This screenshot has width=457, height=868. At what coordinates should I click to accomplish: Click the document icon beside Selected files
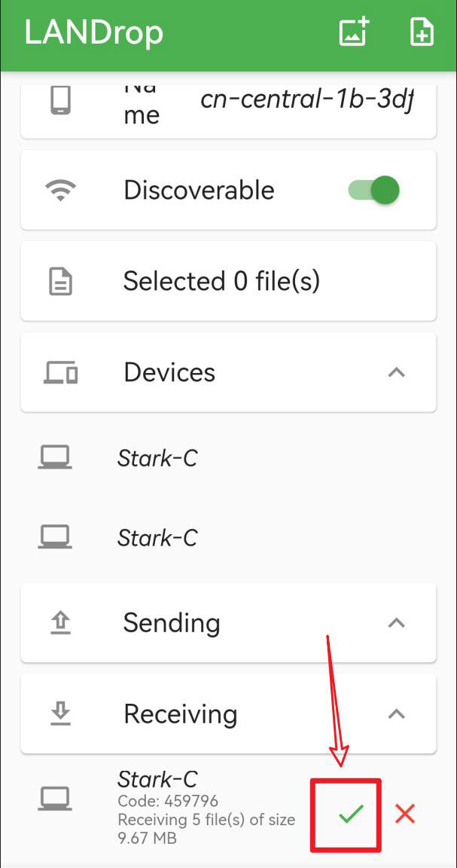pyautogui.click(x=60, y=282)
